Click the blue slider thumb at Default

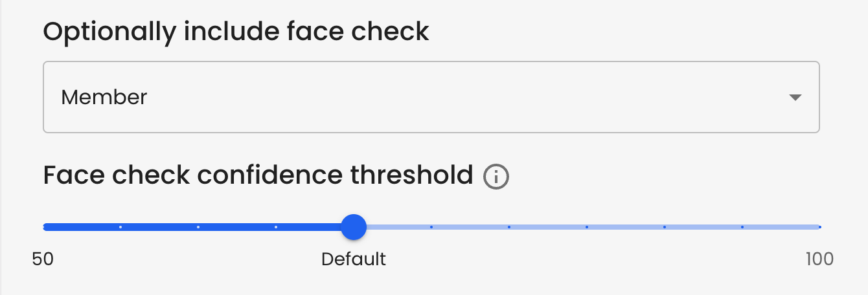(x=354, y=227)
